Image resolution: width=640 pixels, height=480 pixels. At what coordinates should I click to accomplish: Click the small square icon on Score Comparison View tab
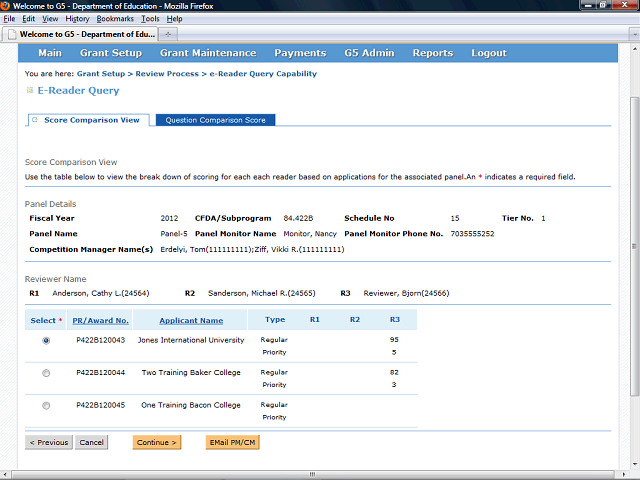pyautogui.click(x=34, y=120)
